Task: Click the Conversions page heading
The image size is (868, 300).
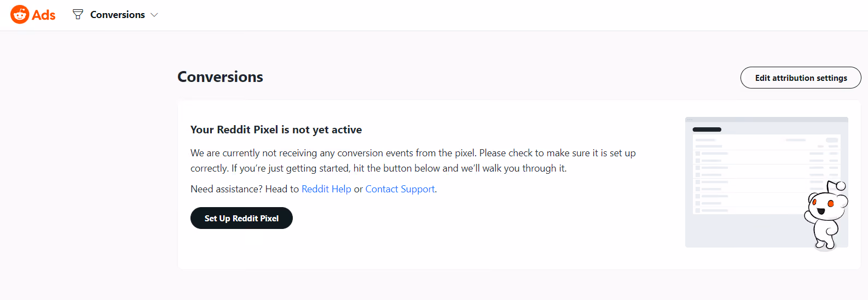Action: tap(220, 77)
